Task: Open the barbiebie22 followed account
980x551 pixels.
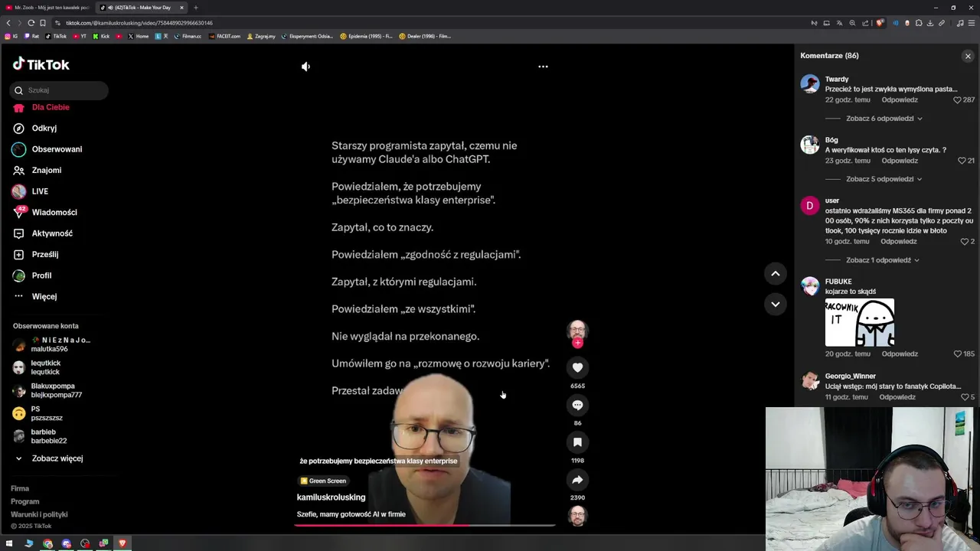Action: coord(40,436)
